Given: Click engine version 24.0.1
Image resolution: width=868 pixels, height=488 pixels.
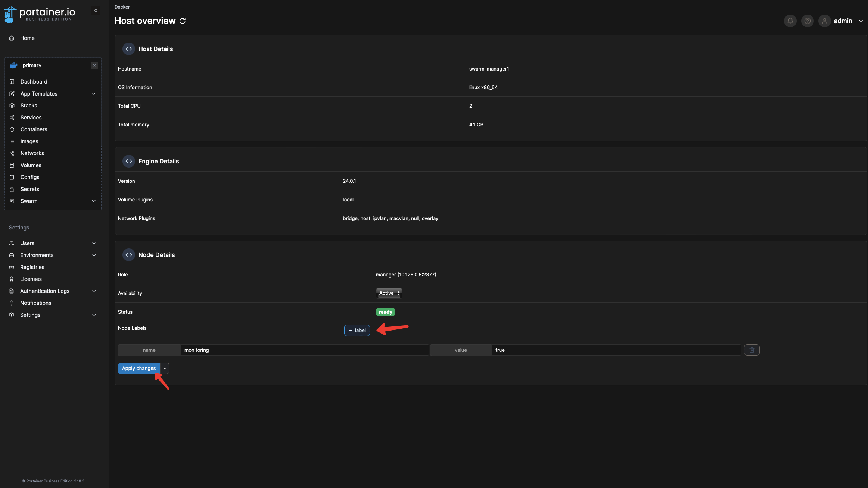Looking at the screenshot, I should 349,181.
